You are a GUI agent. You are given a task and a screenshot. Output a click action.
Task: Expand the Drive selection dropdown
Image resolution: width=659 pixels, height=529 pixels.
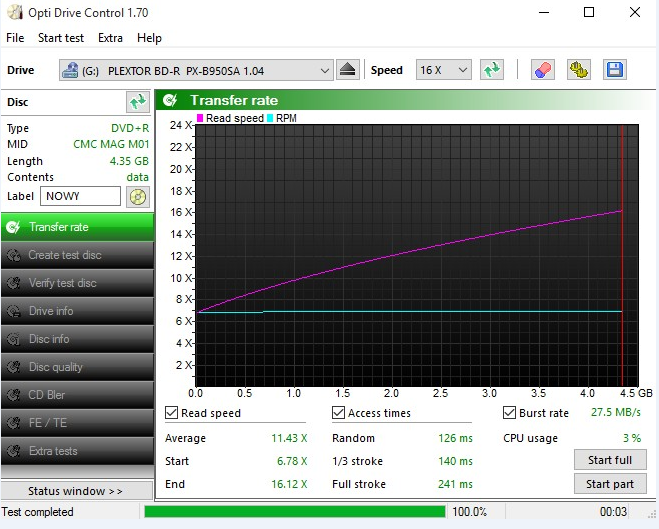(x=324, y=70)
